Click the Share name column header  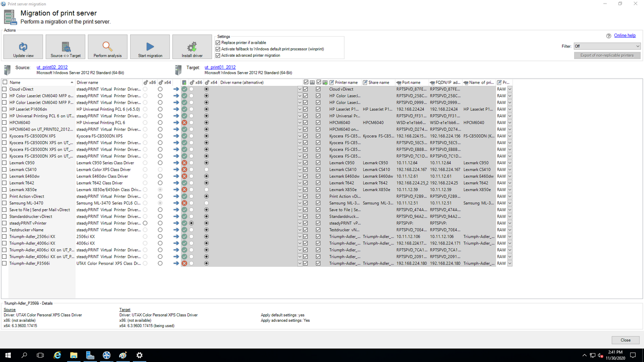378,82
